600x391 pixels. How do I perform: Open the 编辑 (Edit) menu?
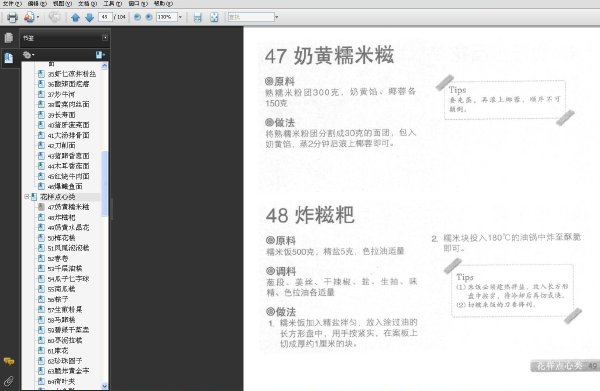coord(37,3)
